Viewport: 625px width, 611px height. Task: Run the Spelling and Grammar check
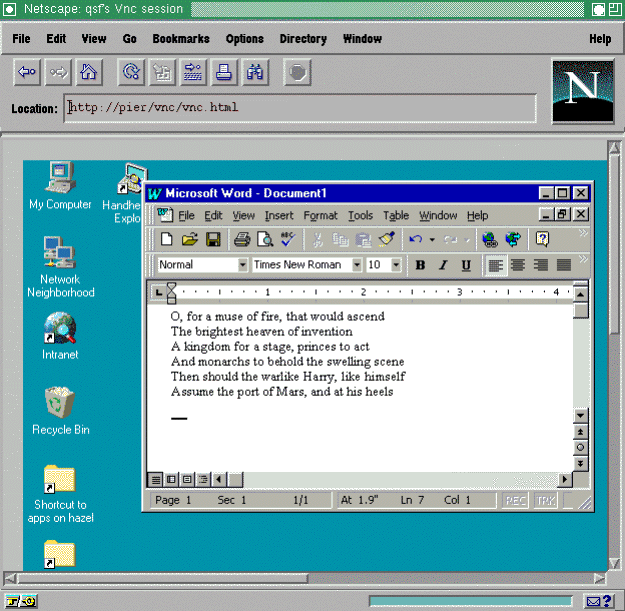(x=287, y=239)
